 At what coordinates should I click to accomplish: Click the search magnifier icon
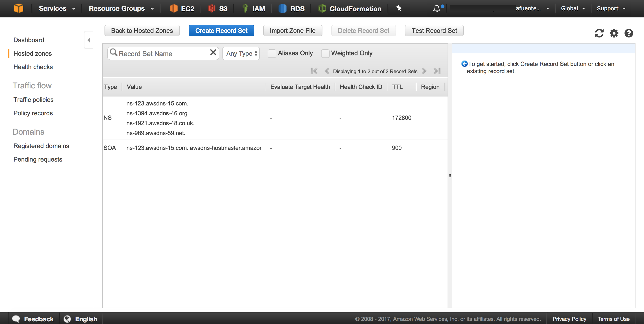(x=113, y=52)
